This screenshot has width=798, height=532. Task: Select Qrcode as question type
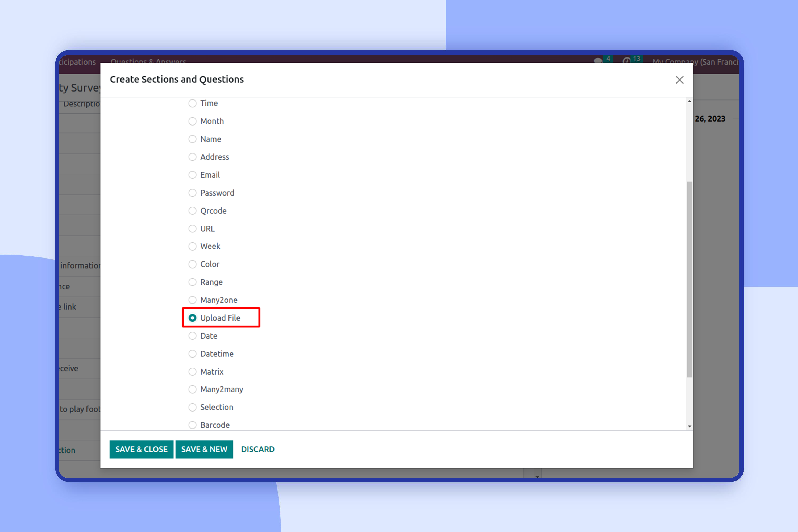pyautogui.click(x=192, y=211)
